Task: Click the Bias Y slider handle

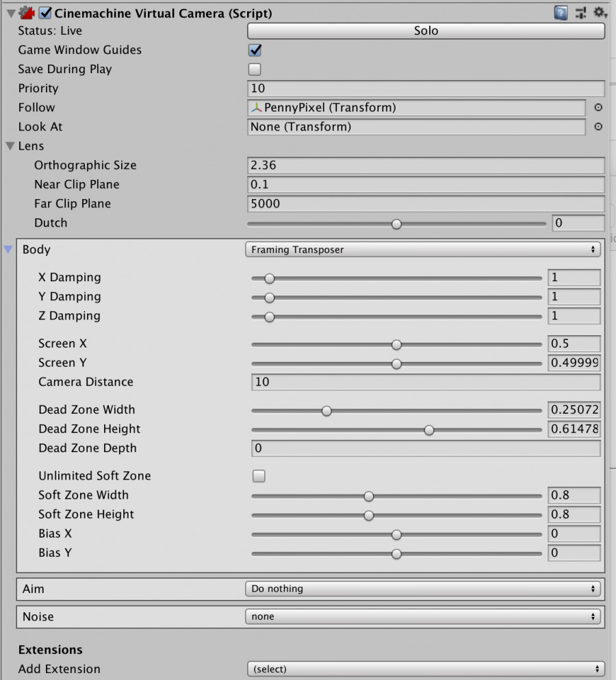Action: coord(396,554)
